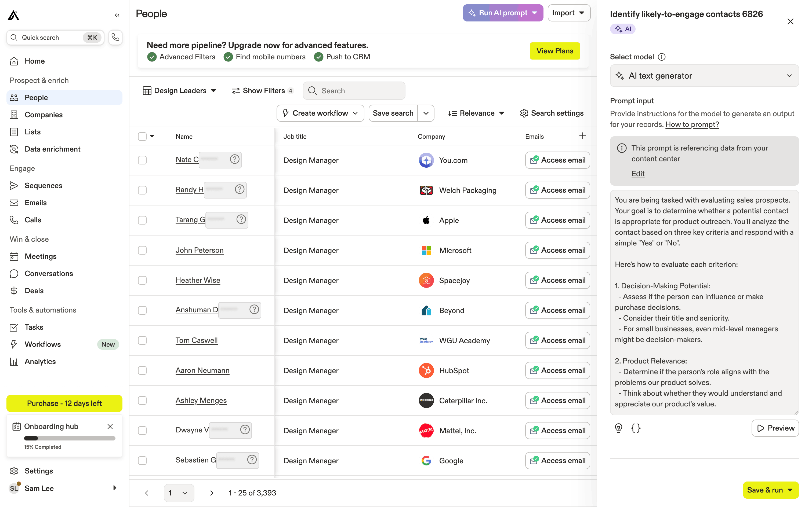Open the Design Leaders view dropdown
The width and height of the screenshot is (812, 507).
pos(180,91)
